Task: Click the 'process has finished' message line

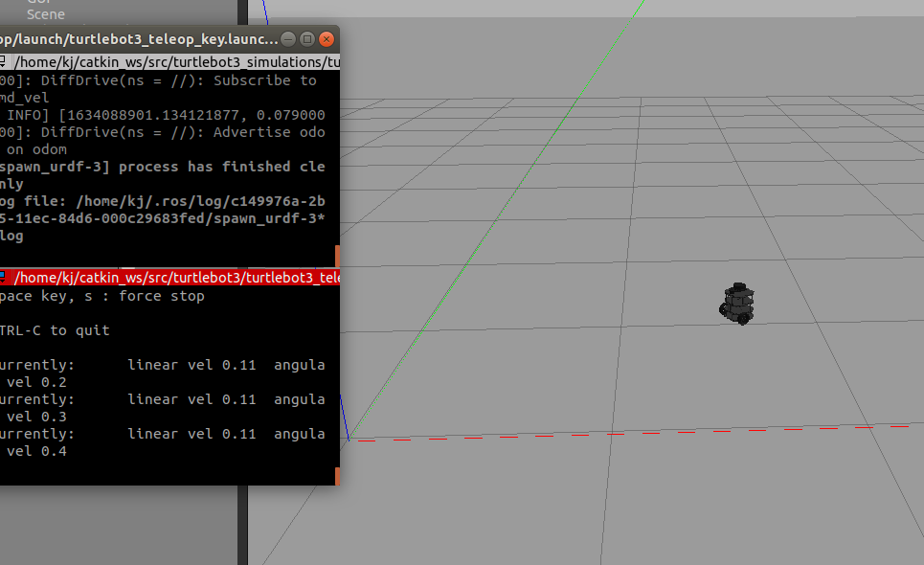Action: [163, 167]
